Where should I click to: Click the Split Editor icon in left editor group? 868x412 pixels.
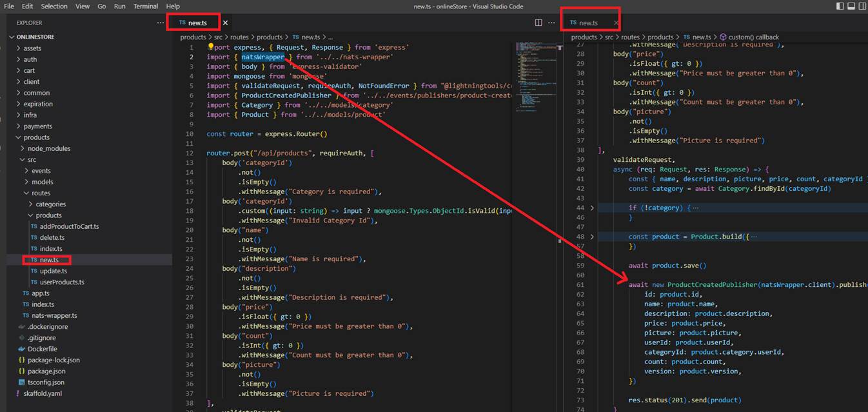[538, 23]
